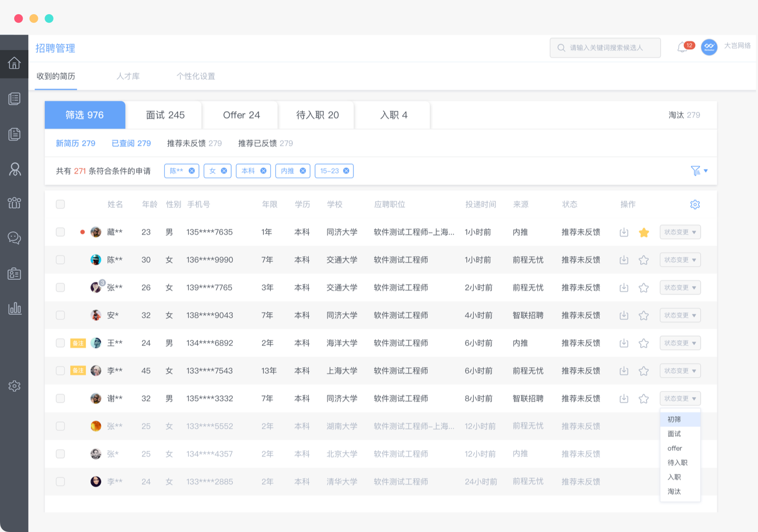Remove the 内推 filter tag
Screen dimensions: 758x532
[303, 171]
